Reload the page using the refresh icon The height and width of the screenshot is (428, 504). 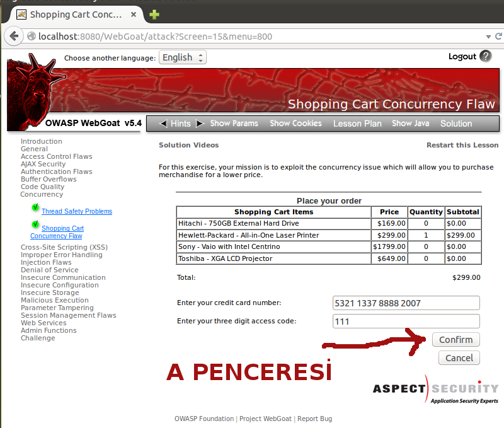tap(498, 36)
